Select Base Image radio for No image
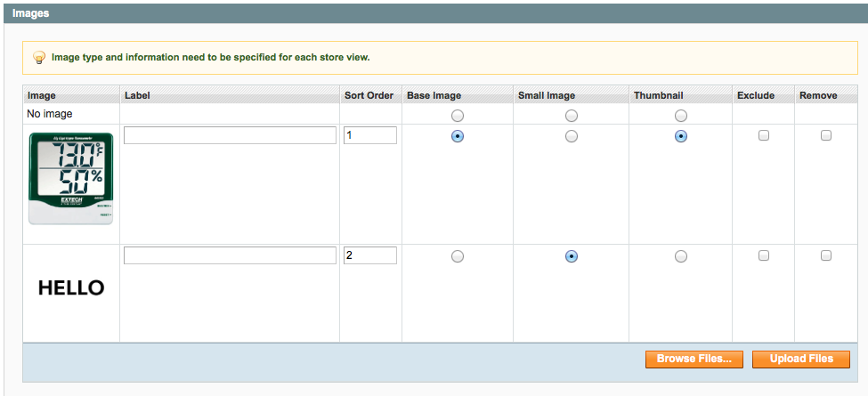 click(x=458, y=116)
